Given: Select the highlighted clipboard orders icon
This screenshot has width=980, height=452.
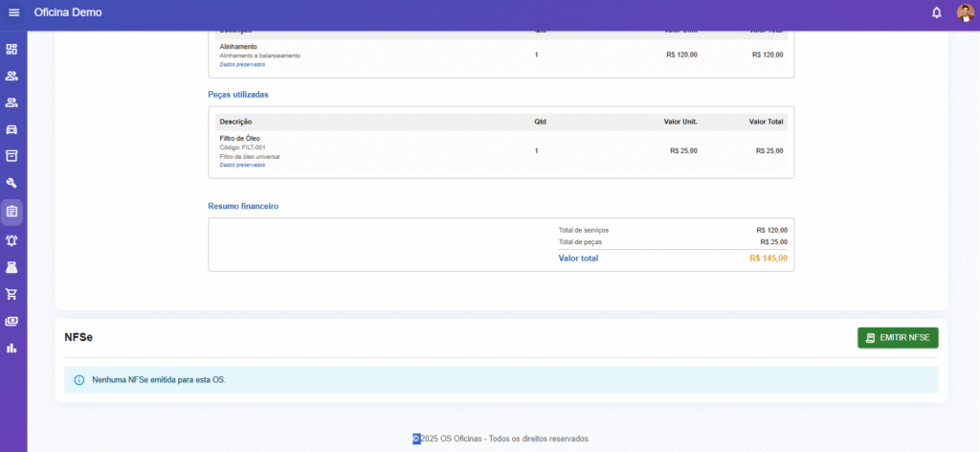Looking at the screenshot, I should click(x=12, y=212).
